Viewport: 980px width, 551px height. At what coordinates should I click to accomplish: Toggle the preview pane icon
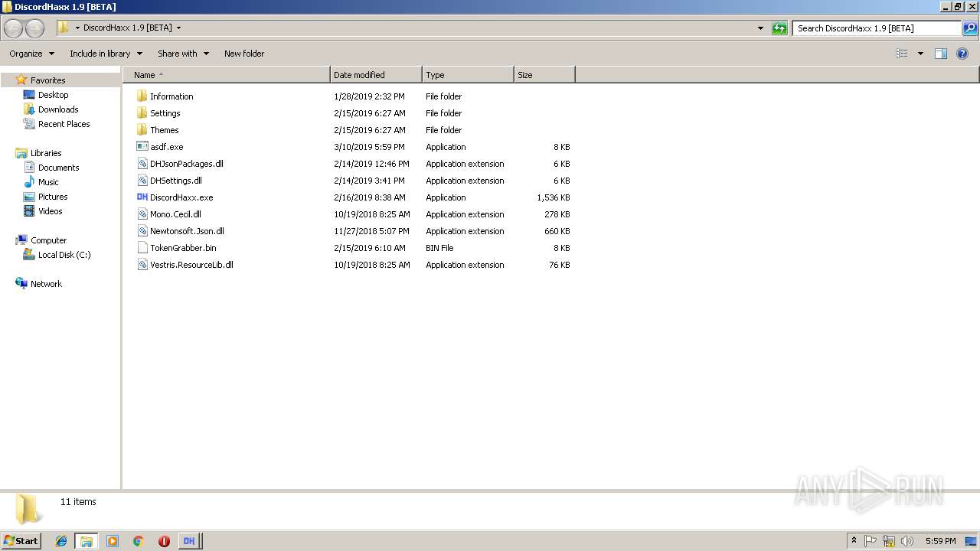pos(941,54)
